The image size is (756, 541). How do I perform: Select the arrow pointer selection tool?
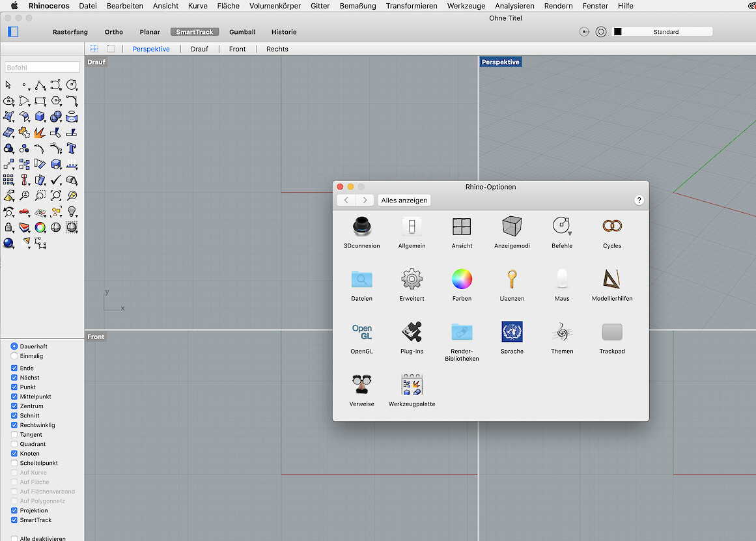(x=8, y=85)
